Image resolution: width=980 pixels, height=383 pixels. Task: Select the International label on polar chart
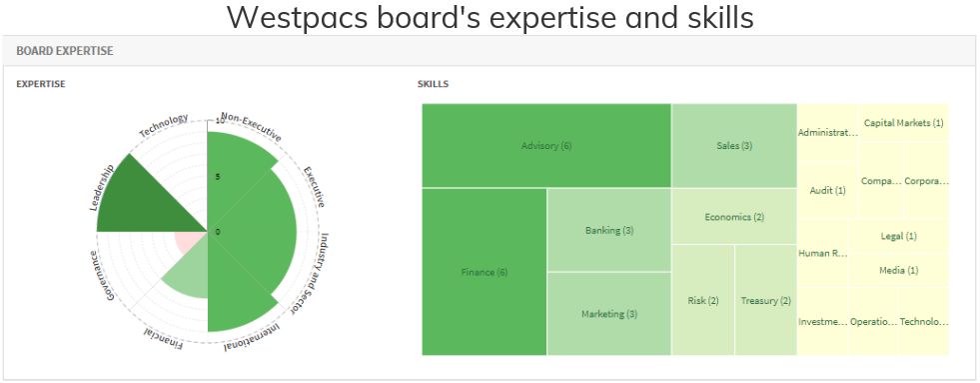(252, 337)
